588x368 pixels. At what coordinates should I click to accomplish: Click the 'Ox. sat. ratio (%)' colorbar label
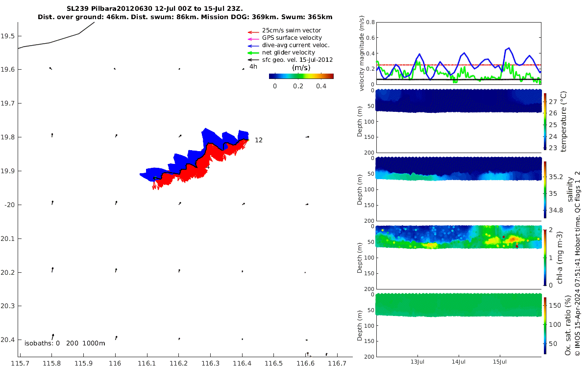point(568,325)
